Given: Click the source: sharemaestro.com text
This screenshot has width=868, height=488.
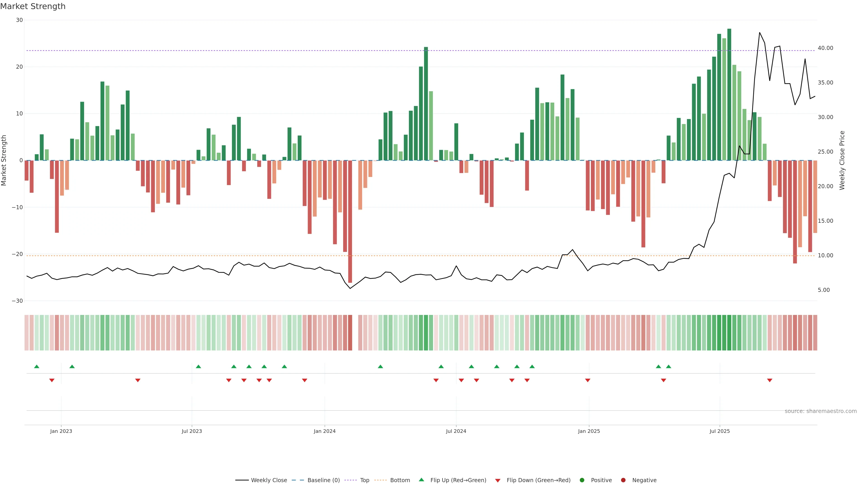Looking at the screenshot, I should click(821, 411).
